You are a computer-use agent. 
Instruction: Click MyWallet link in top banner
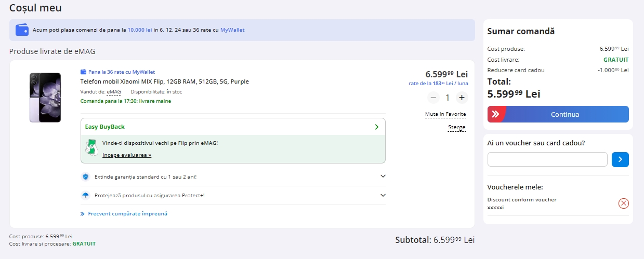click(x=232, y=30)
